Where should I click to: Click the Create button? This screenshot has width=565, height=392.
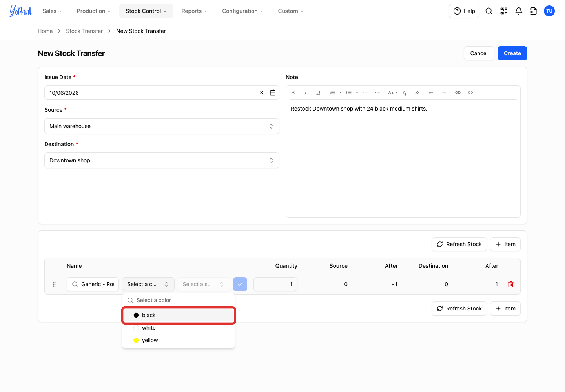click(512, 53)
